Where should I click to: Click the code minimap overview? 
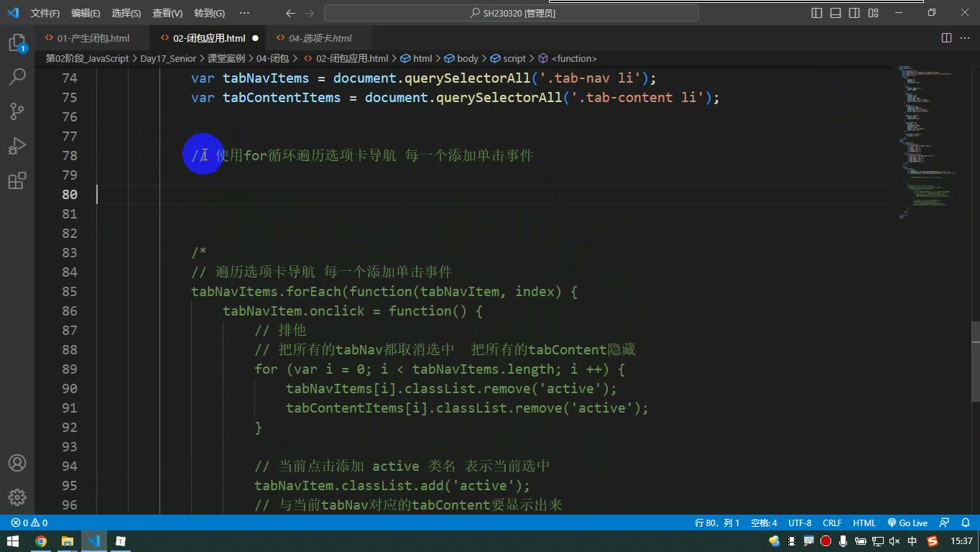[x=930, y=142]
